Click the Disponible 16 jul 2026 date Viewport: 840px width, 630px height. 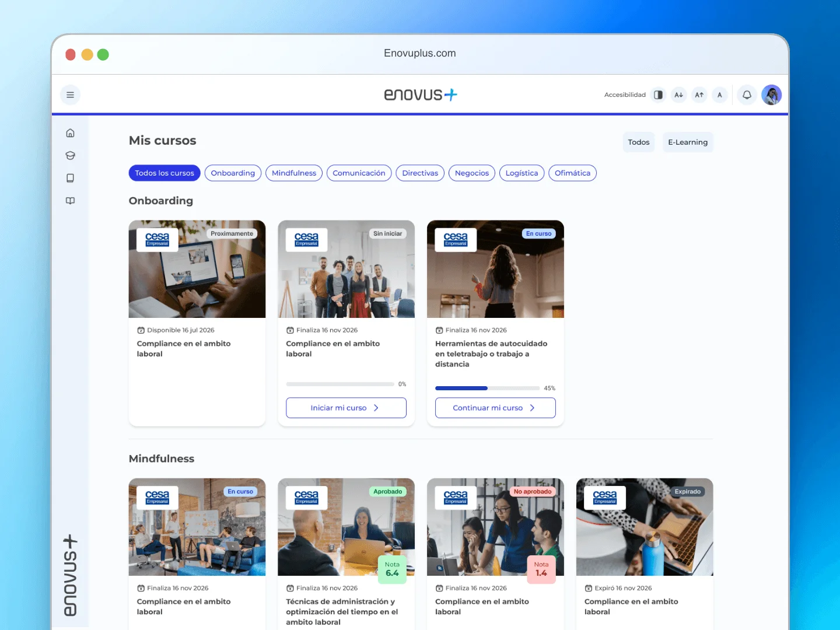coord(181,330)
